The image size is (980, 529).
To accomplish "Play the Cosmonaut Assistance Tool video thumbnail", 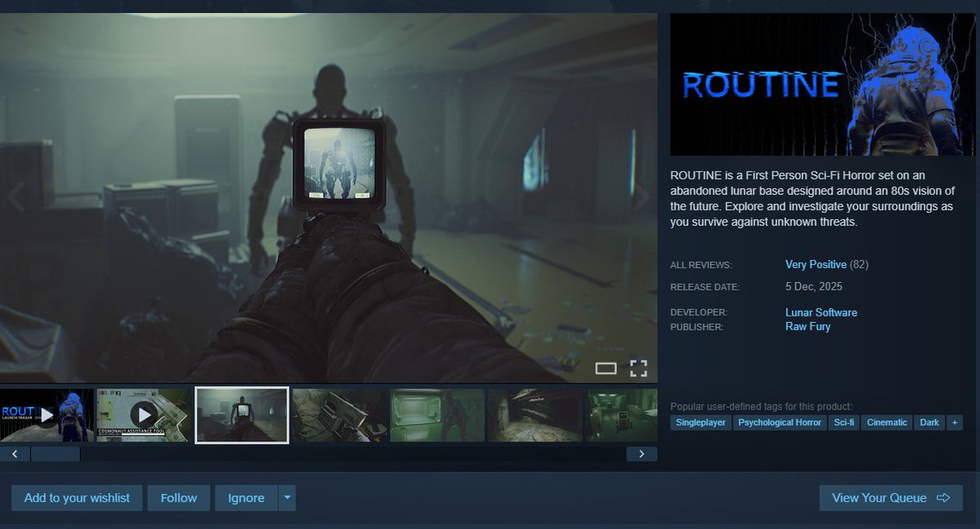I will (144, 415).
